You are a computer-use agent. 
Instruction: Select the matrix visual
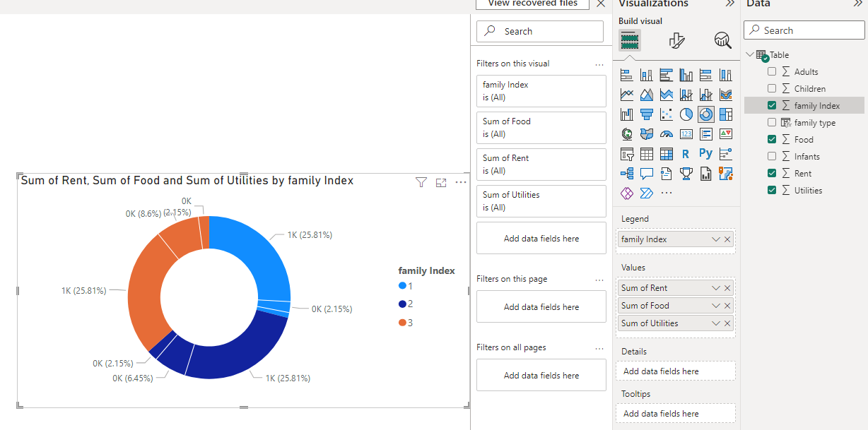pos(667,154)
